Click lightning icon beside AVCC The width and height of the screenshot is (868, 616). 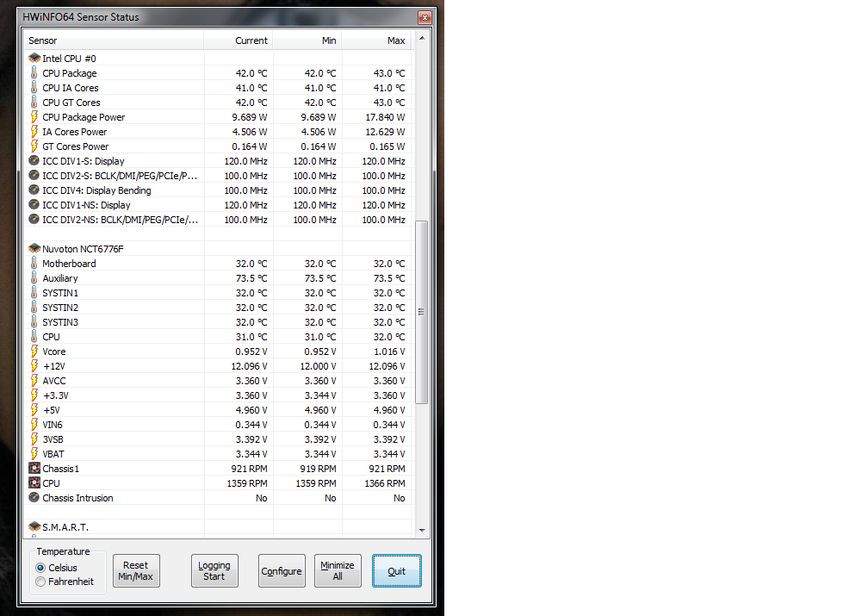(x=34, y=381)
